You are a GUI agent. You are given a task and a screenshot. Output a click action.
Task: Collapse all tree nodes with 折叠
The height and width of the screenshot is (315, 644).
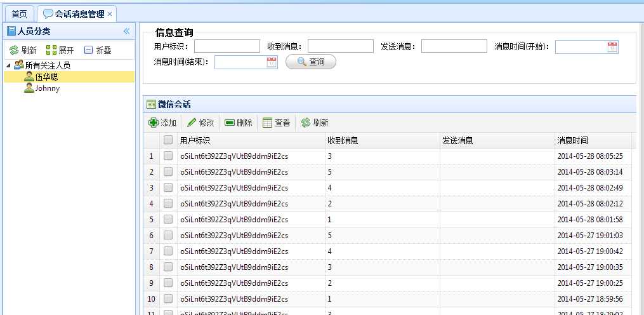[x=98, y=50]
